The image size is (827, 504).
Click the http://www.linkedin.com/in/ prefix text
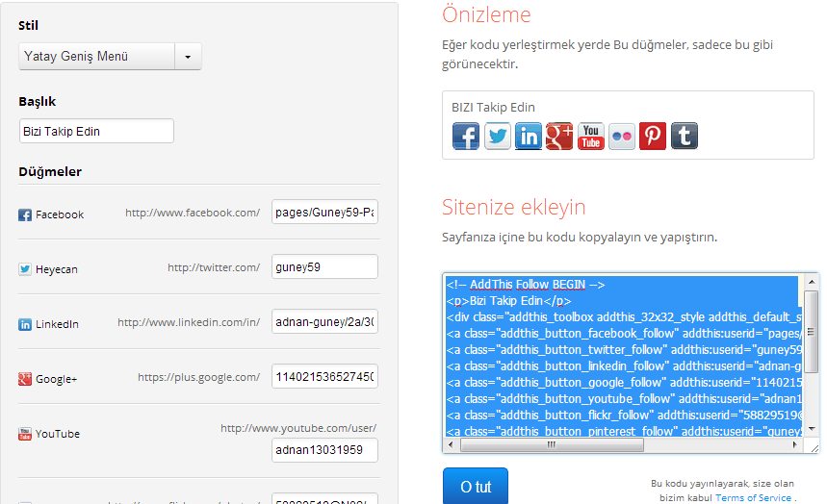coord(189,322)
